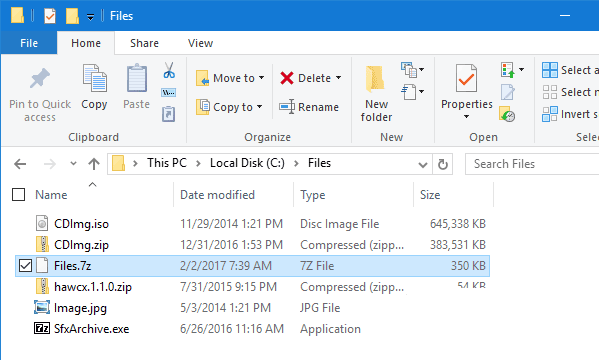
Task: Open the Properties dropdown arrow
Action: (466, 117)
